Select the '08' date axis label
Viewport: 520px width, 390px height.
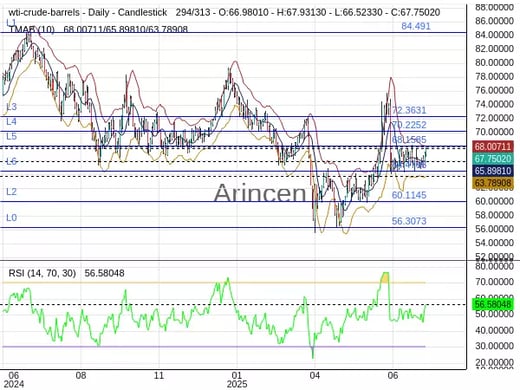coord(81,376)
